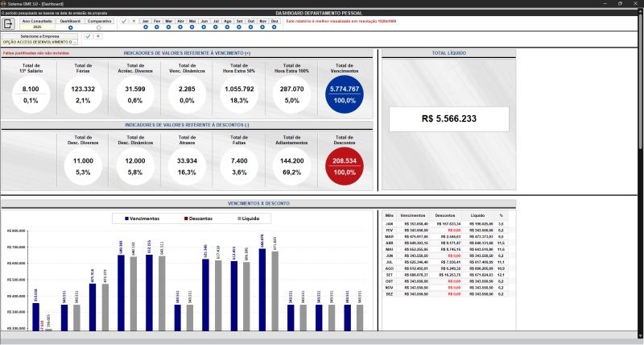Viewport: 644px width, 345px height.
Task: Open the Selecione a Empresa dropdown
Action: click(39, 41)
